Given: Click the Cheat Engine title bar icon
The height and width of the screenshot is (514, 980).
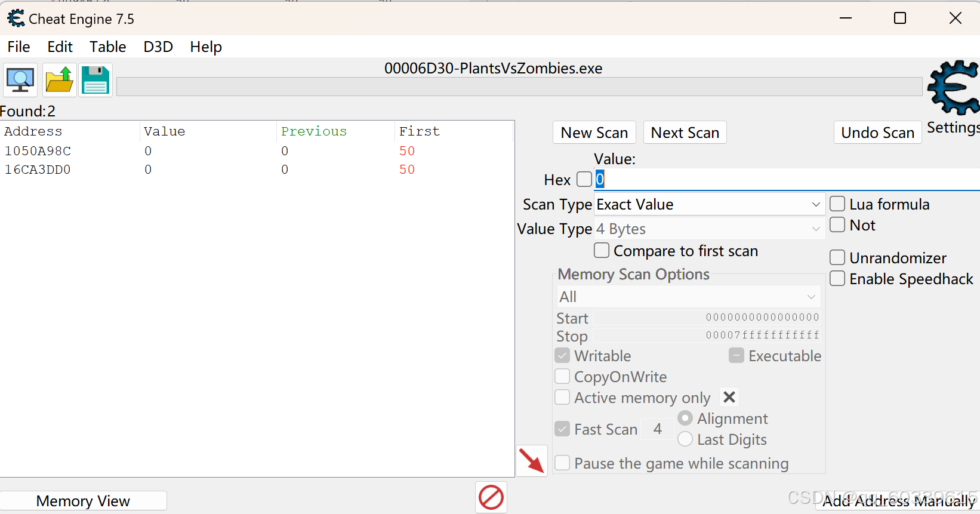Looking at the screenshot, I should coord(16,19).
